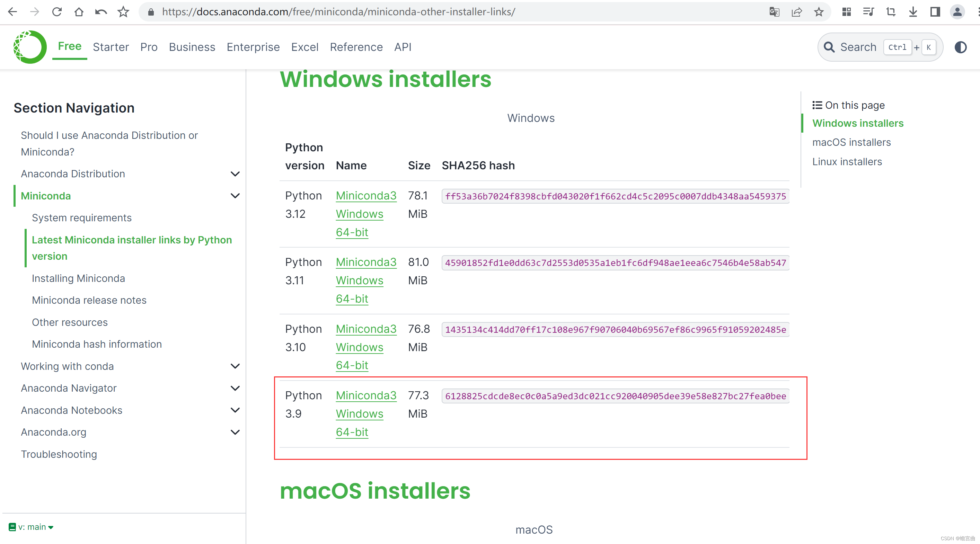Toggle the light/dark theme button
The height and width of the screenshot is (544, 980).
pyautogui.click(x=961, y=47)
